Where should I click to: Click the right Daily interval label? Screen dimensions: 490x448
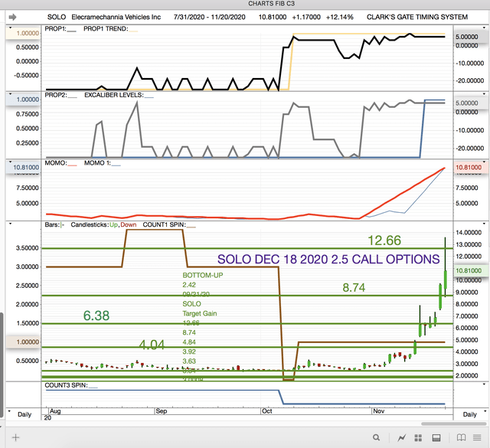pos(469,414)
